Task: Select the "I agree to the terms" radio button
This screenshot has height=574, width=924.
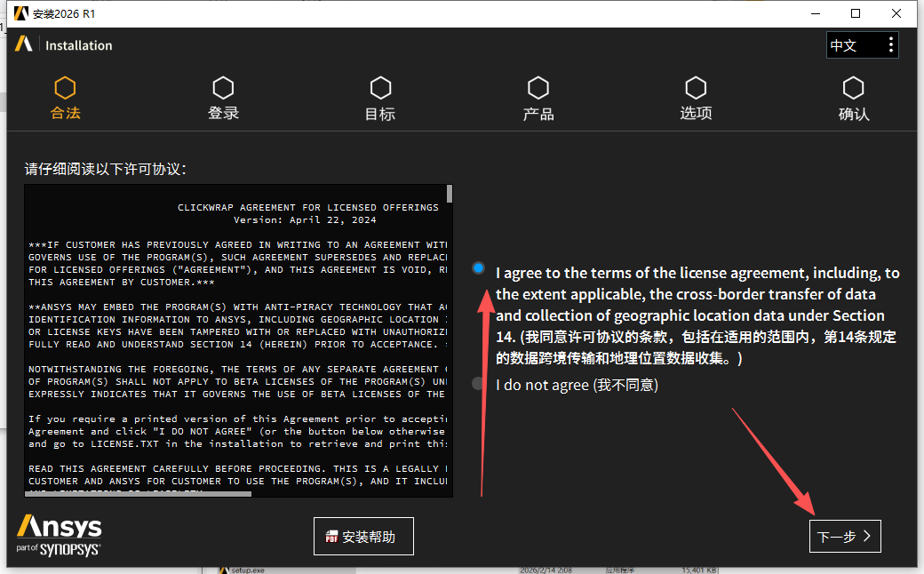Action: pyautogui.click(x=479, y=267)
